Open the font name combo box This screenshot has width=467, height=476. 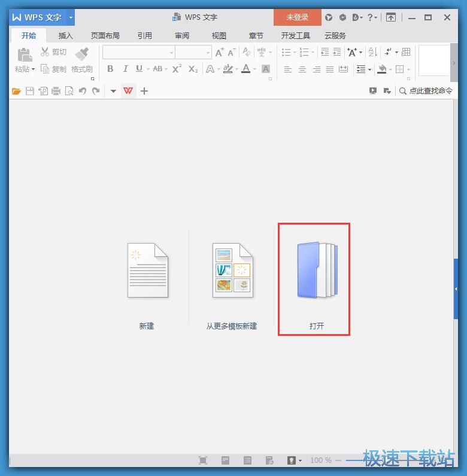pyautogui.click(x=139, y=53)
